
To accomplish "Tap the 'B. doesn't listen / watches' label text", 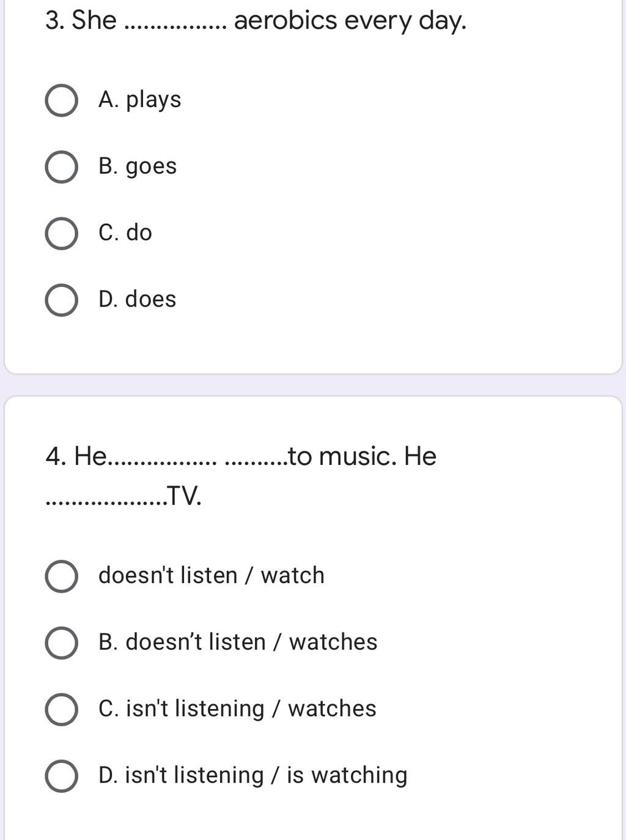I will (238, 642).
